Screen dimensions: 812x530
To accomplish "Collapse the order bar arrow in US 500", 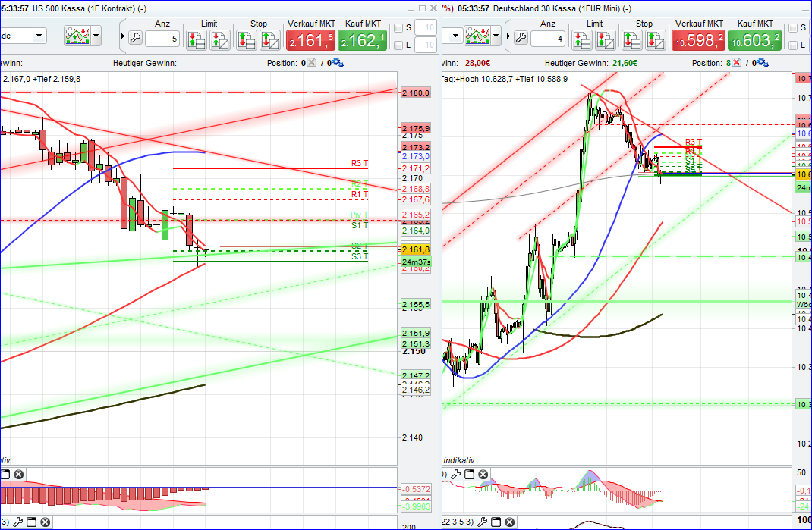I will [123, 36].
